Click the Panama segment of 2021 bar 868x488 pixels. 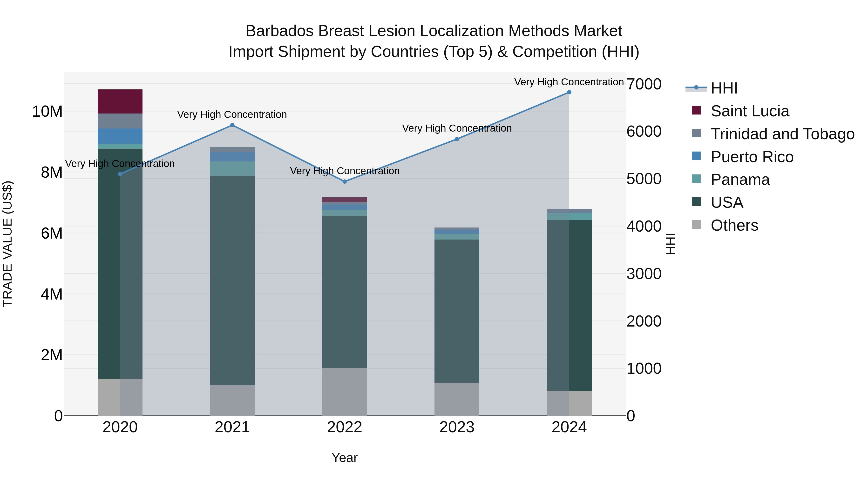[x=232, y=169]
